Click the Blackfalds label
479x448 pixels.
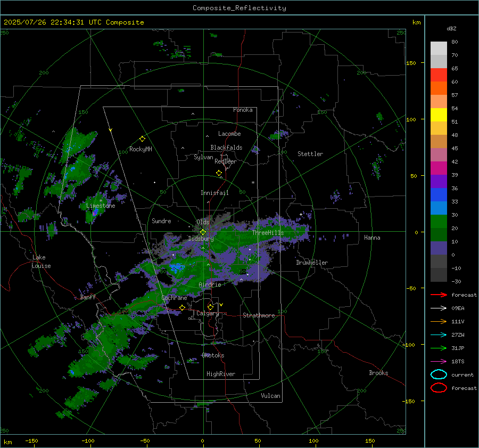pos(226,148)
